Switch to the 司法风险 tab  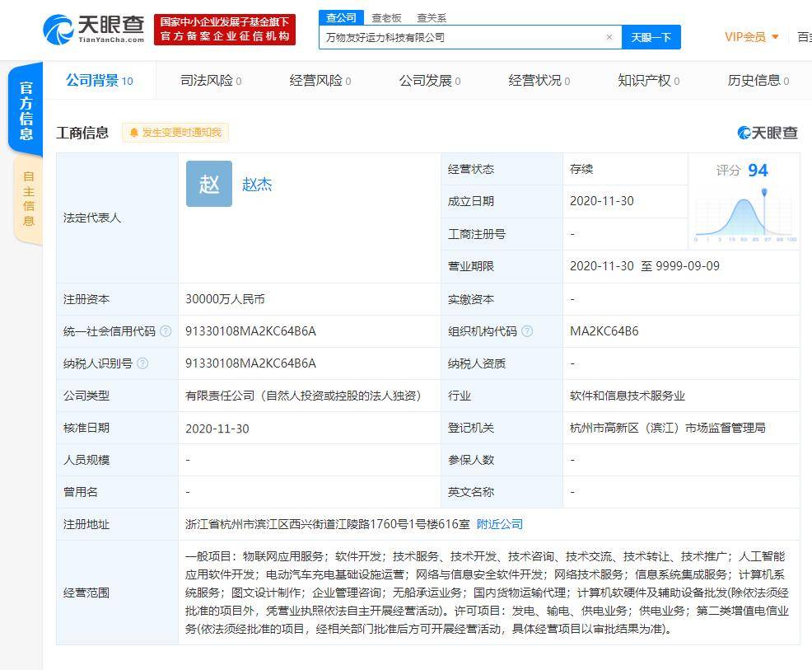[x=210, y=80]
